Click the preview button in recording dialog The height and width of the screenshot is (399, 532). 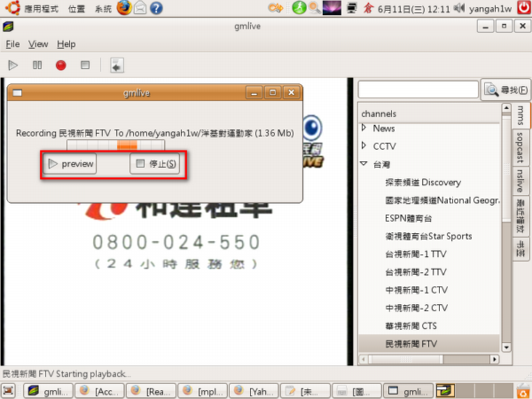(x=69, y=164)
